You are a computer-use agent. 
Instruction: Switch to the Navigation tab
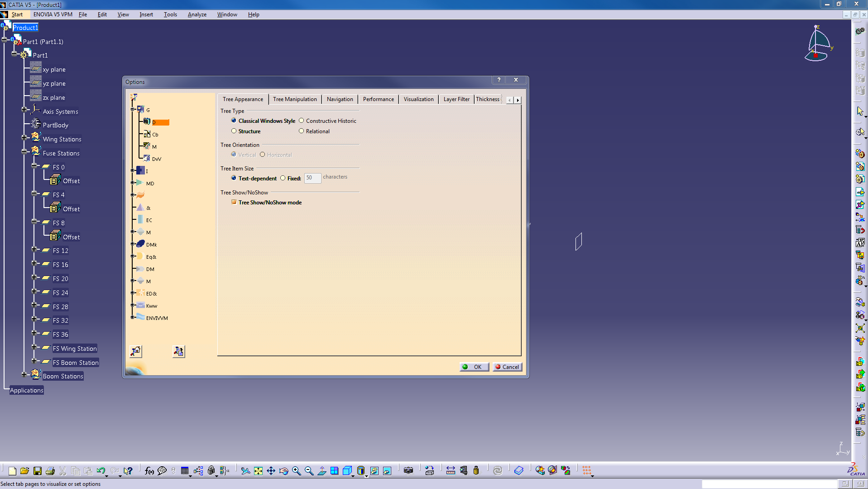click(x=340, y=99)
